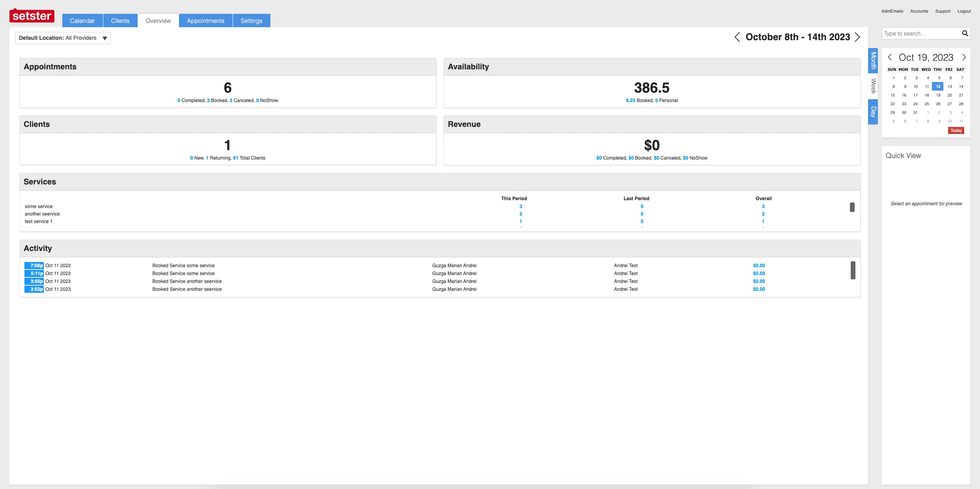Click the Services list scrollbar
Image resolution: width=980 pixels, height=489 pixels.
[852, 207]
